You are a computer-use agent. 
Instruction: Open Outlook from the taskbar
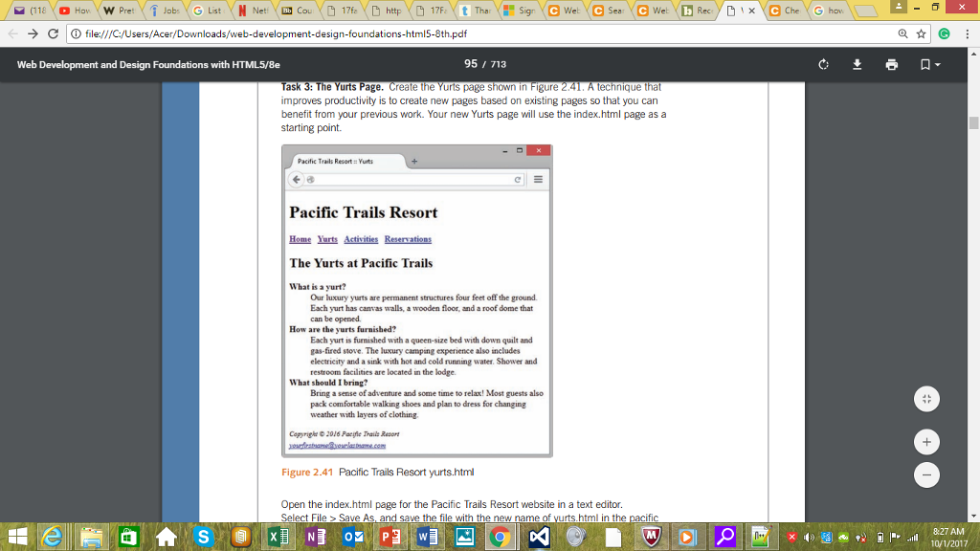pyautogui.click(x=353, y=537)
